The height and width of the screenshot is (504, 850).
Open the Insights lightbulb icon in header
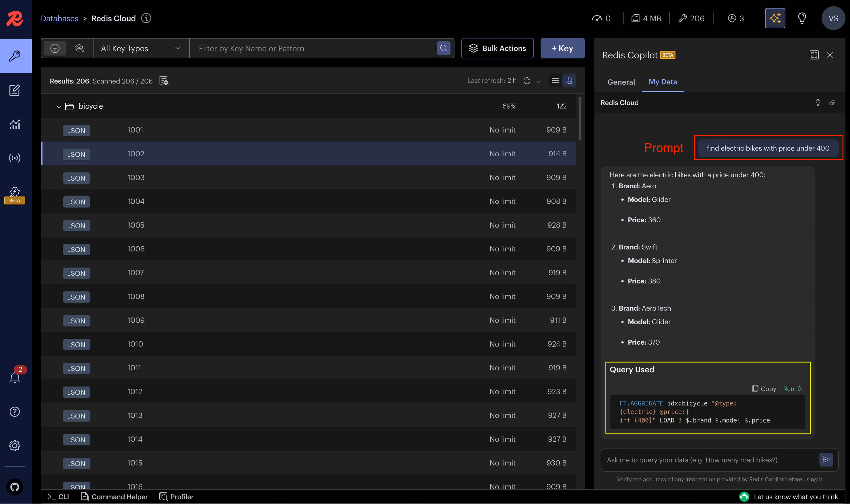pyautogui.click(x=802, y=18)
